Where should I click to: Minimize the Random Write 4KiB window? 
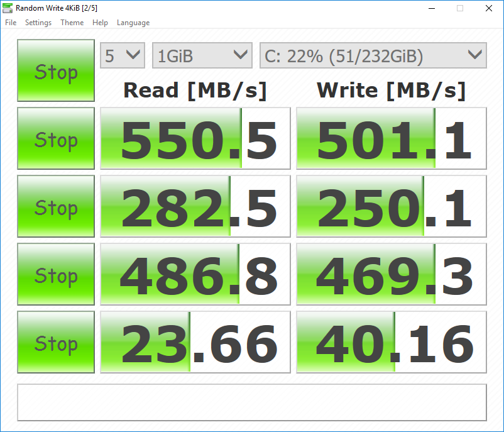(431, 8)
